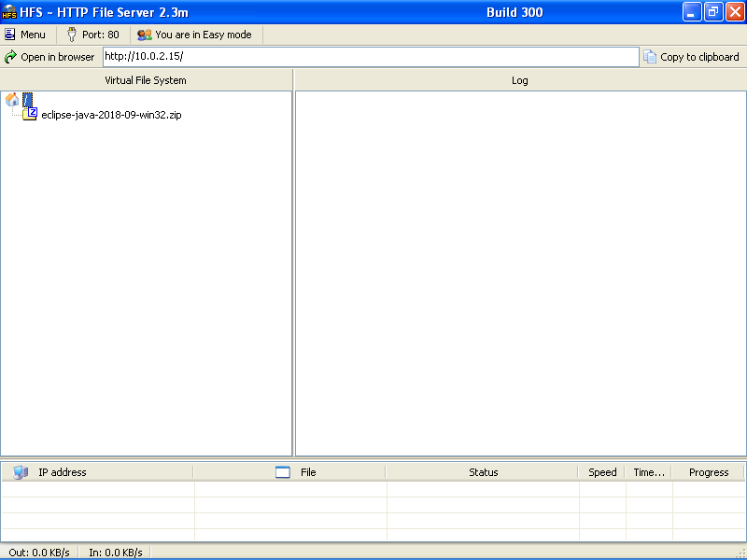This screenshot has width=747, height=560.
Task: Click Copy to clipboard
Action: tap(691, 57)
